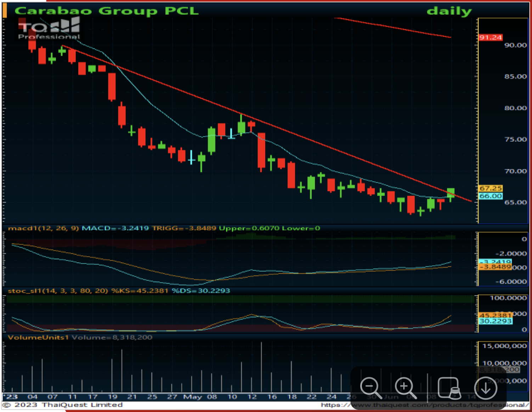Select the orange 45.2381 stochastic tag
The height and width of the screenshot is (412, 532).
(496, 315)
